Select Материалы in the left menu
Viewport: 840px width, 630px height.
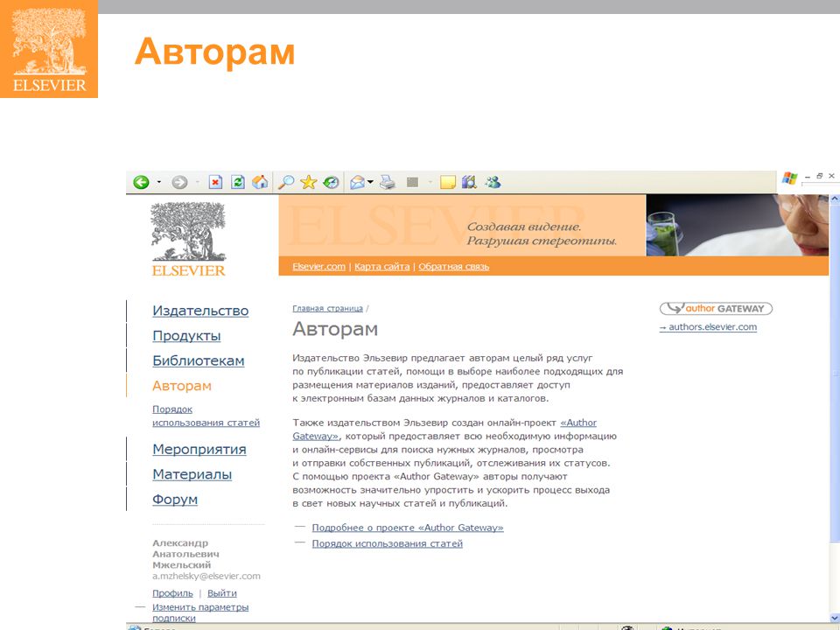192,474
